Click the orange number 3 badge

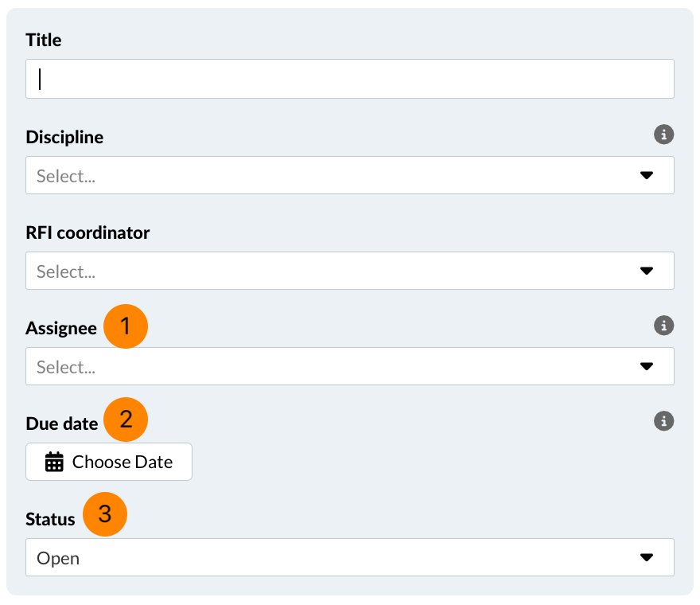pos(105,515)
